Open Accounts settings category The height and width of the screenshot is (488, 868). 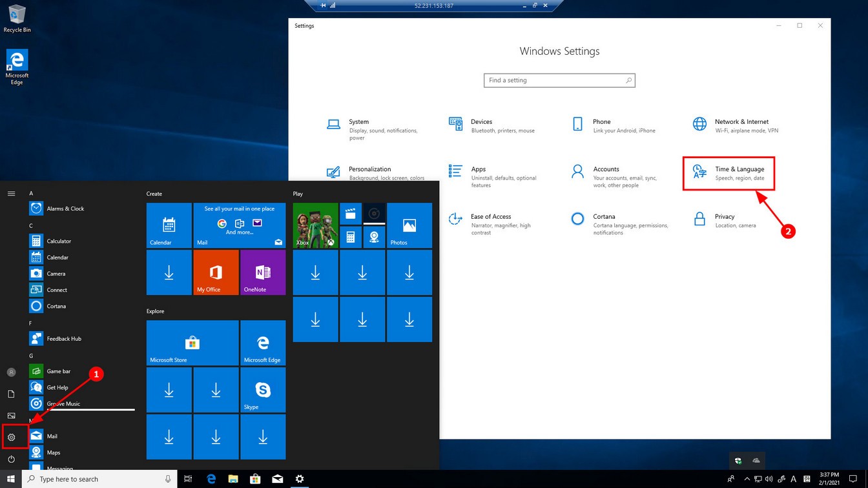click(x=615, y=177)
